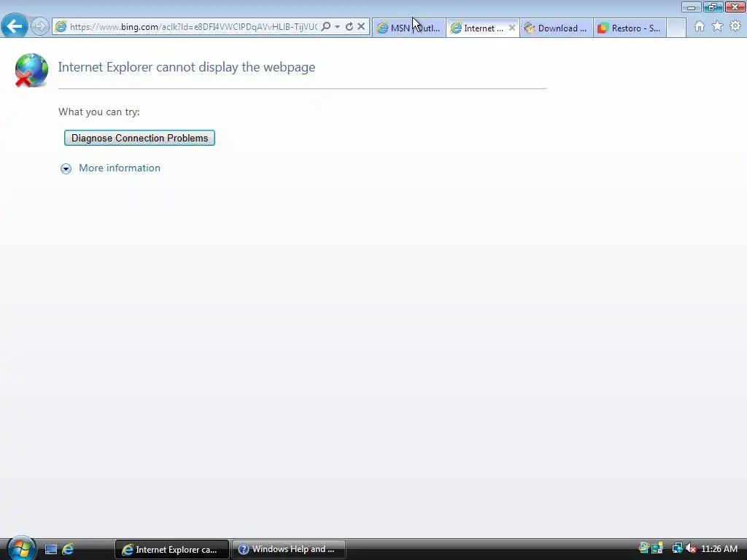The width and height of the screenshot is (747, 560).
Task: Open the Tools gear menu
Action: (735, 26)
